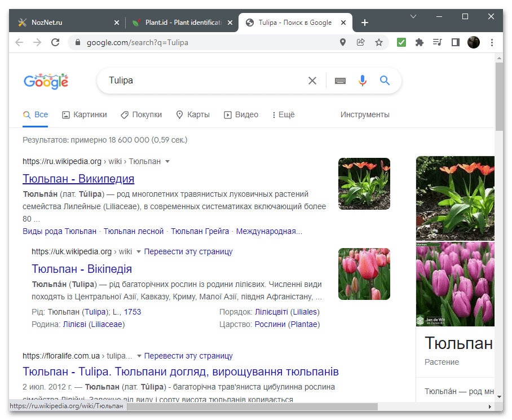Bookmark this page with the star icon
This screenshot has height=420, width=512.
point(379,42)
